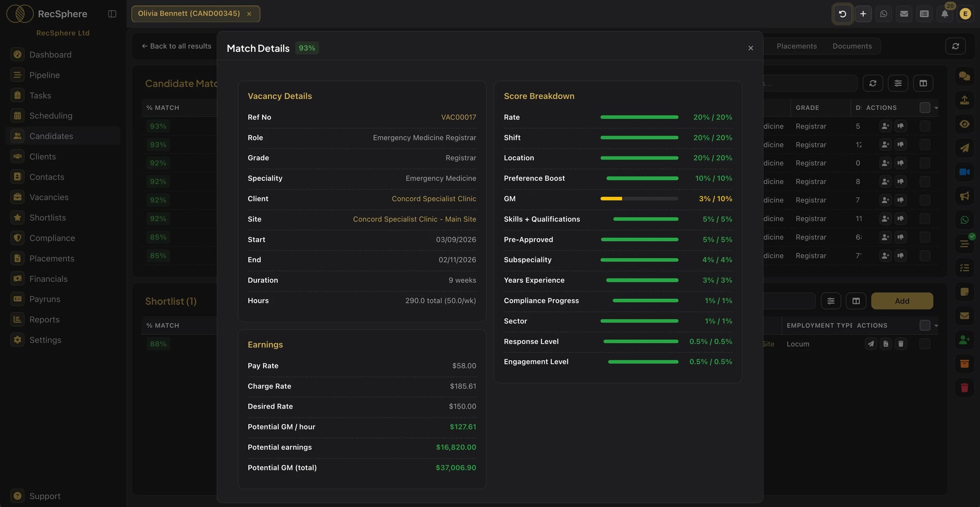Screen dimensions: 980x507
Task: Click the yellow GM score progress bar
Action: [639, 199]
